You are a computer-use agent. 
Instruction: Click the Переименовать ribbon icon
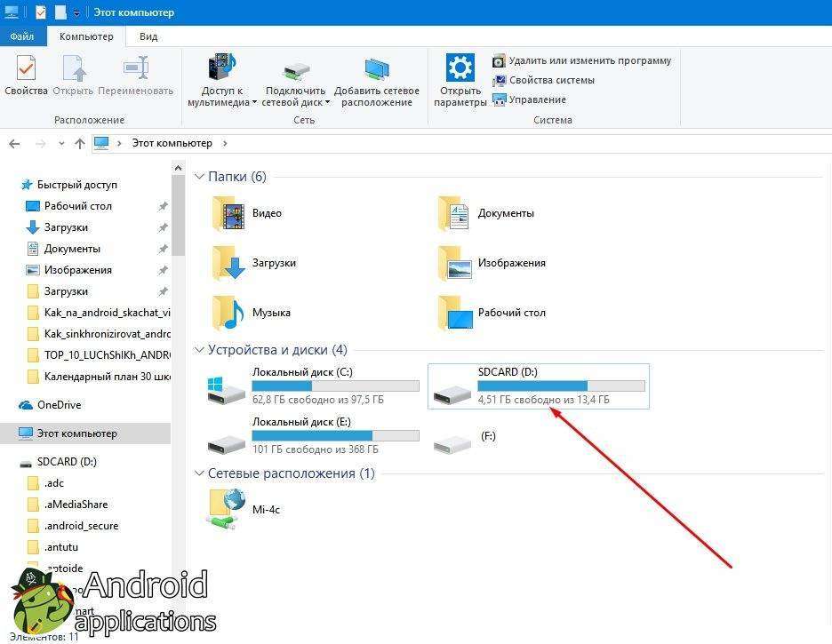[136, 76]
